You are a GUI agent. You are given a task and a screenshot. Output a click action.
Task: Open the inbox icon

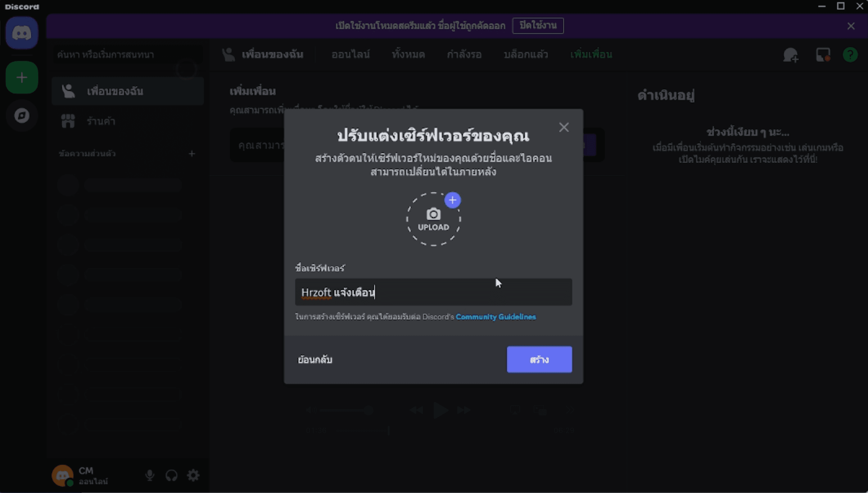823,55
